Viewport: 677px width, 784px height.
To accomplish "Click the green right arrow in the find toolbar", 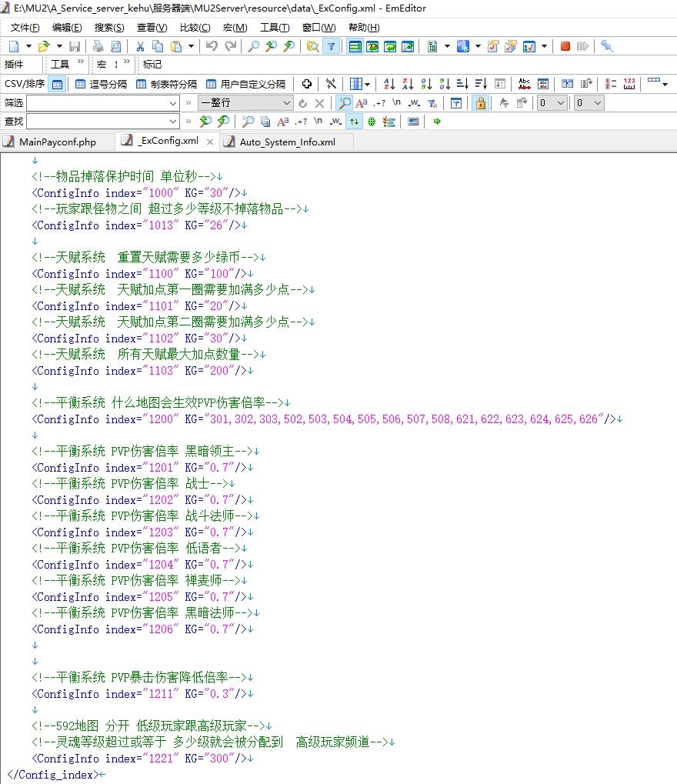I will pyautogui.click(x=437, y=122).
